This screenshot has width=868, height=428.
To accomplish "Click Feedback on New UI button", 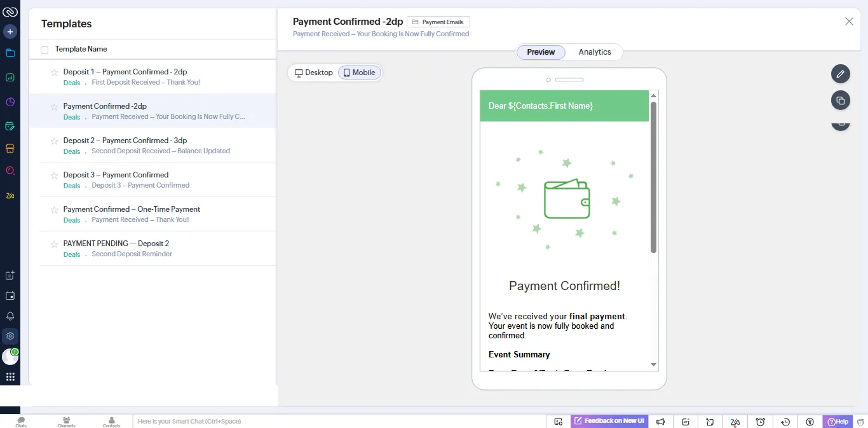I will pyautogui.click(x=609, y=422).
